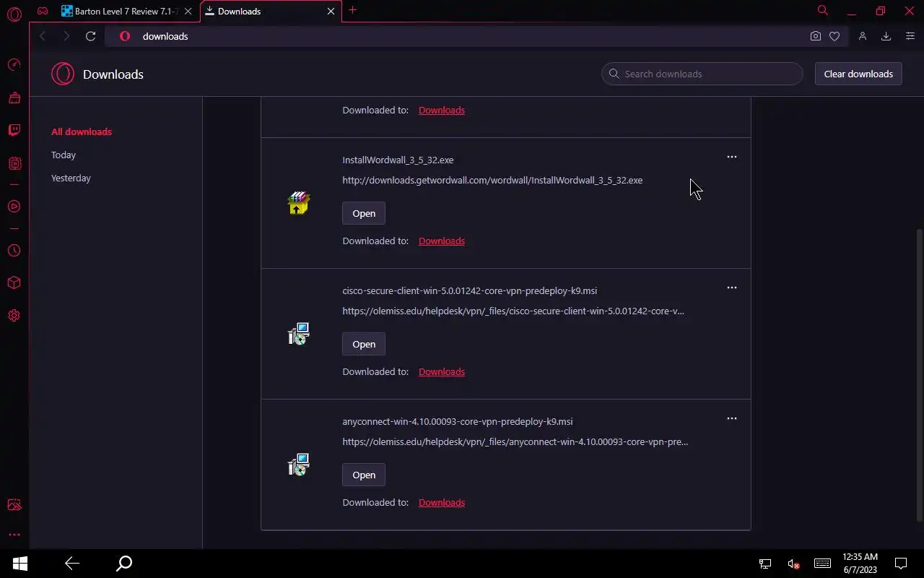Focus the Search downloads field
Screen dimensions: 924x578
click(x=702, y=74)
